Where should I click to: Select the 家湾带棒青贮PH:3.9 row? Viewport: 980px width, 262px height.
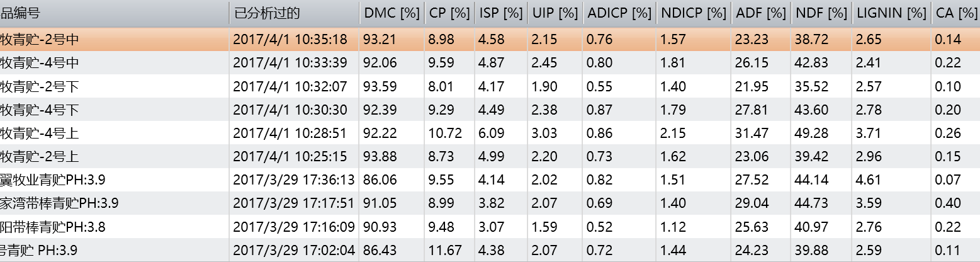pyautogui.click(x=490, y=203)
